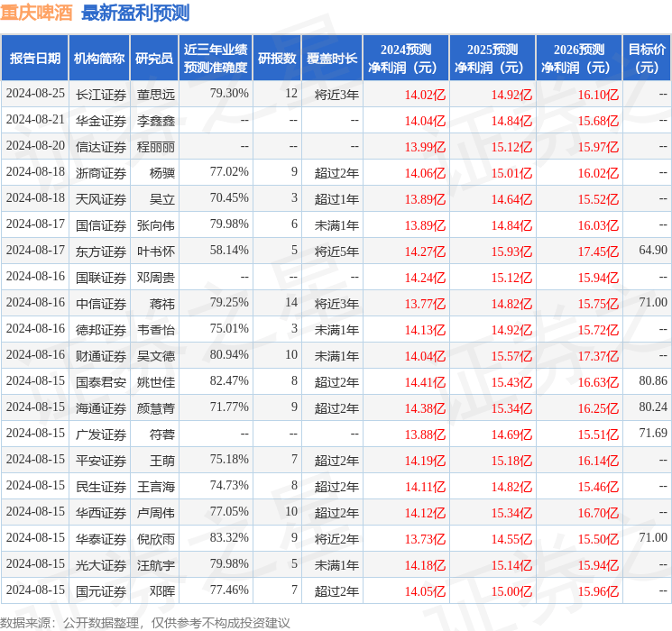The height and width of the screenshot is (631, 672).
Task: Click 2024 profit forecast 14.41亿
Action: pos(425,382)
